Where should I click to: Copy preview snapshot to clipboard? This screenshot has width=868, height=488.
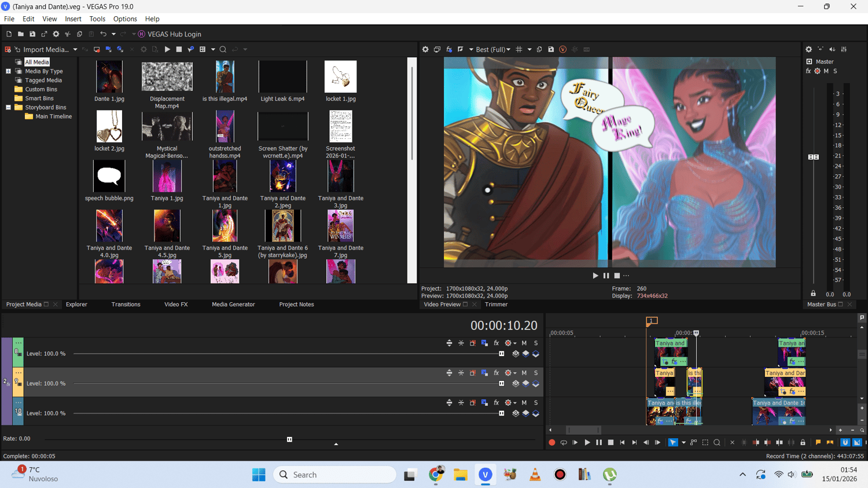[x=539, y=49]
